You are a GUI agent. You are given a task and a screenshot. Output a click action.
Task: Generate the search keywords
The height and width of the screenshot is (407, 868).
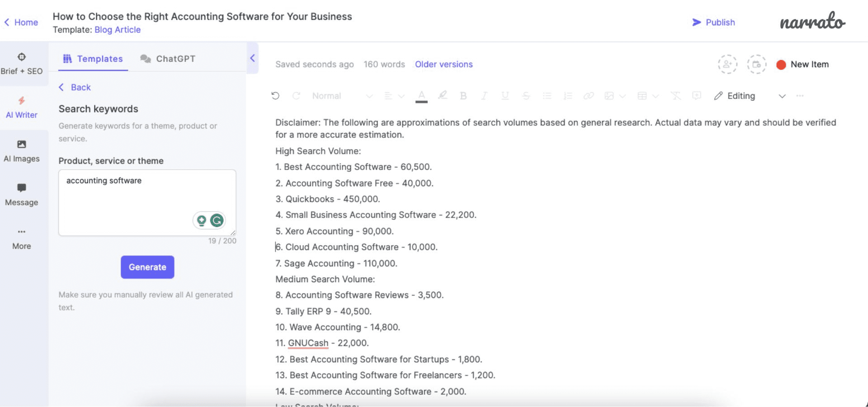(x=147, y=267)
